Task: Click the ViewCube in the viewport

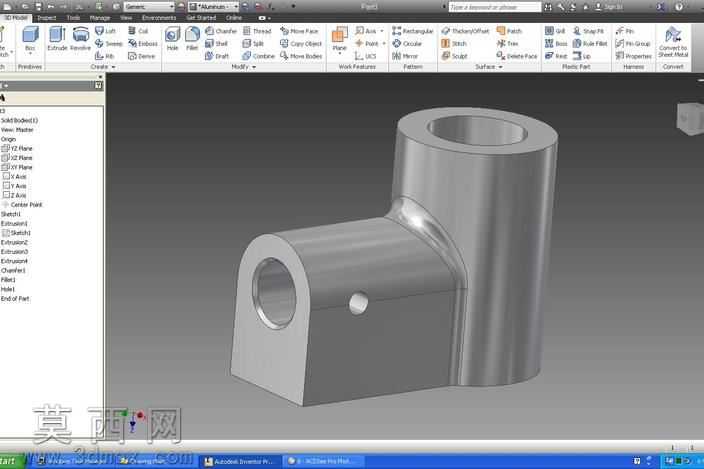Action: (x=691, y=118)
